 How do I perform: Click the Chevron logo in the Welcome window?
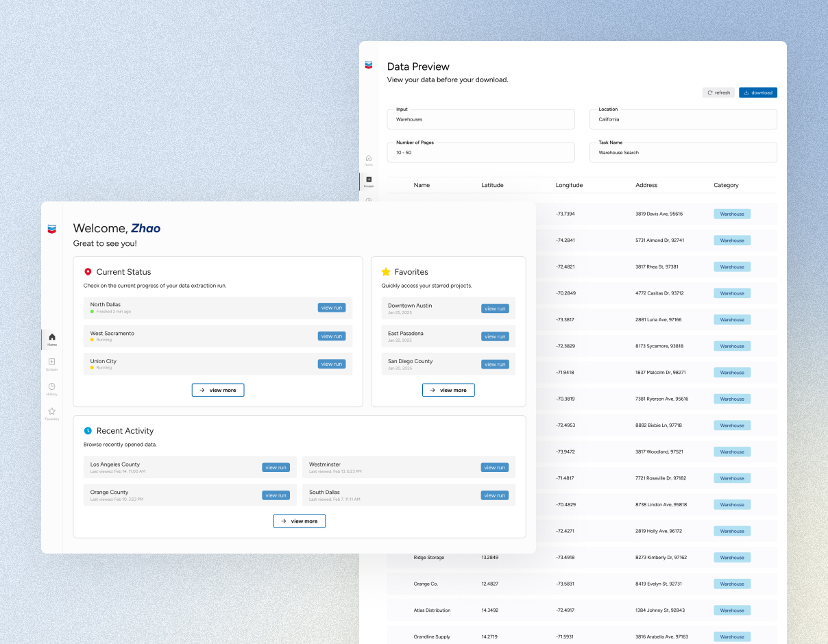tap(52, 229)
